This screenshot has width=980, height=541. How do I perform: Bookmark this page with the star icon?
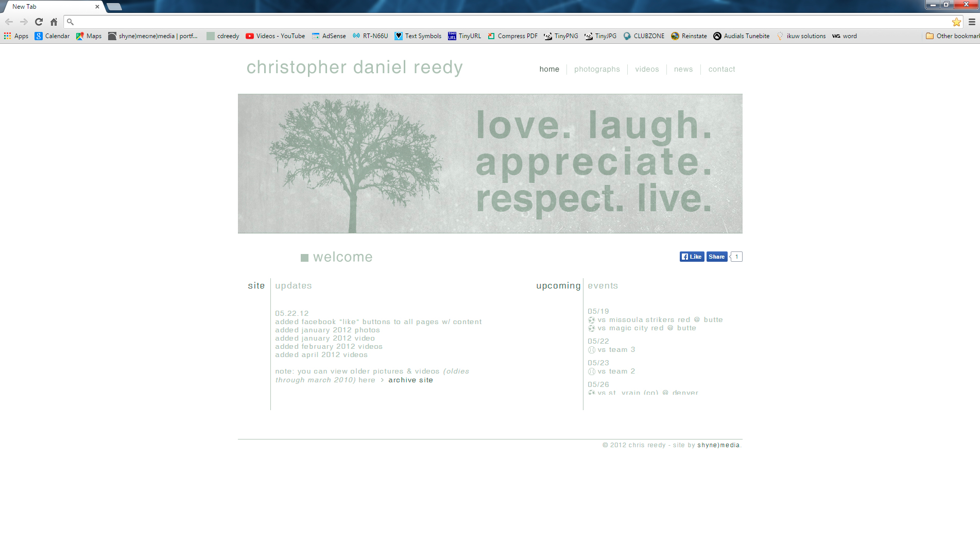(x=956, y=22)
